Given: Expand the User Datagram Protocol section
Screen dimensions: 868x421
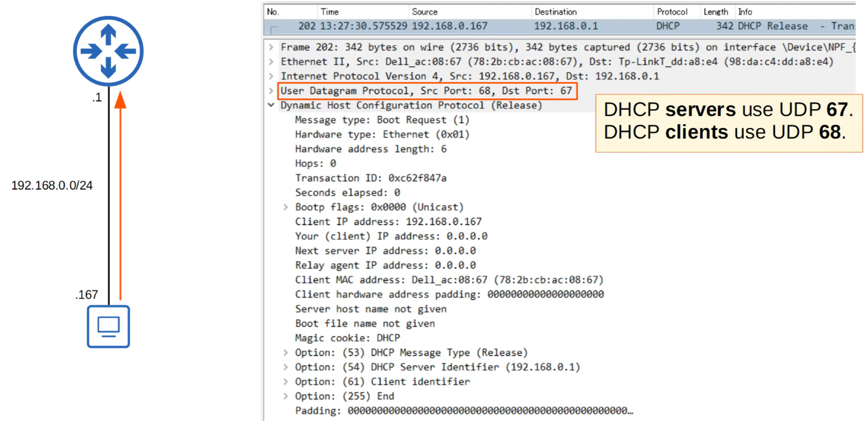Looking at the screenshot, I should (271, 91).
